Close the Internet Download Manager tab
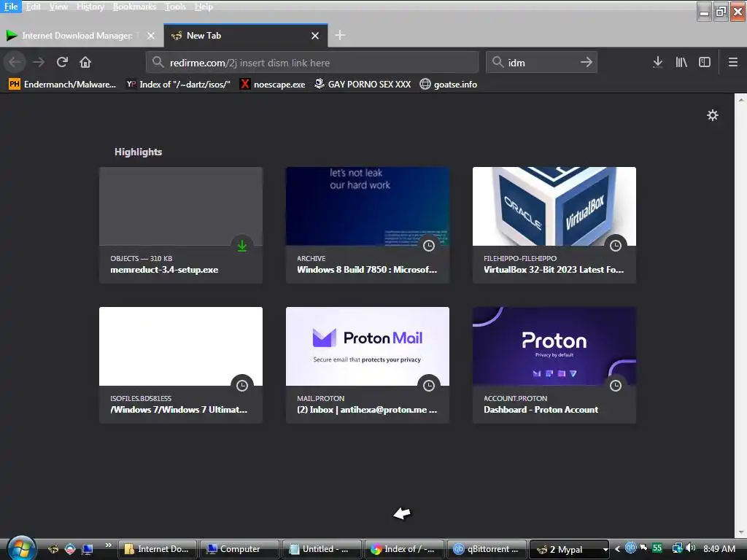 click(150, 36)
